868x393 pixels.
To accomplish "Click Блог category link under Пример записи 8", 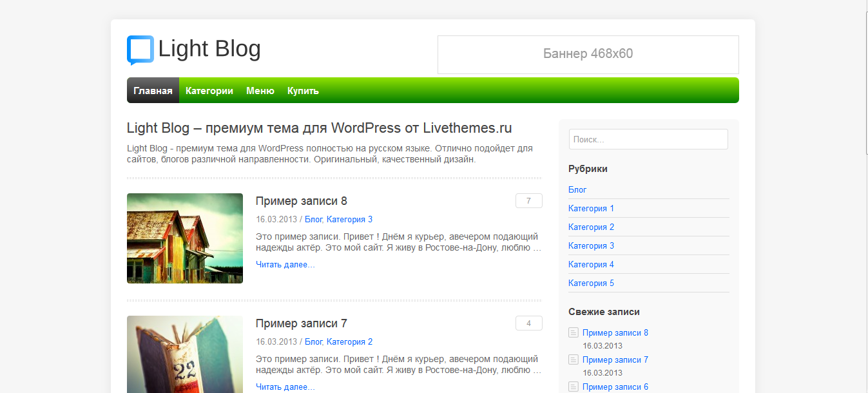I will click(313, 219).
